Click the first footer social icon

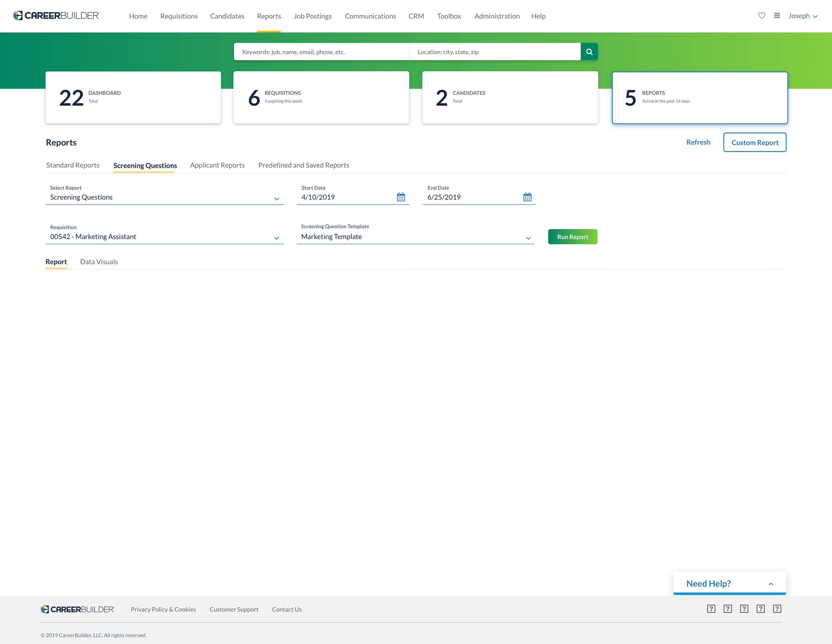[711, 609]
